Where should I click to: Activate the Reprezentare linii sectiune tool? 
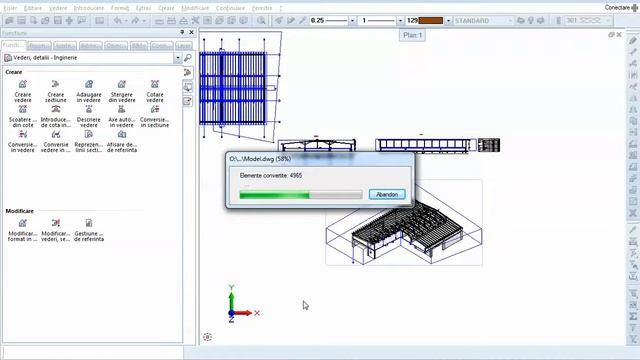89,141
